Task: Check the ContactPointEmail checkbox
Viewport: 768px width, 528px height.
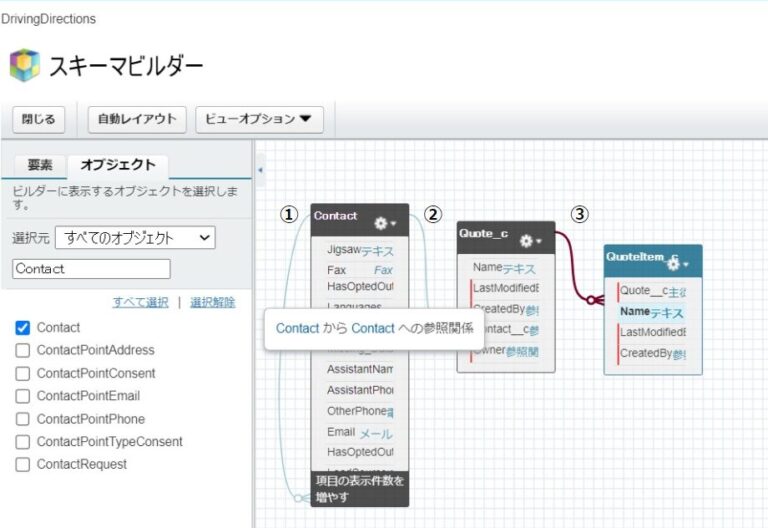Action: pyautogui.click(x=22, y=396)
